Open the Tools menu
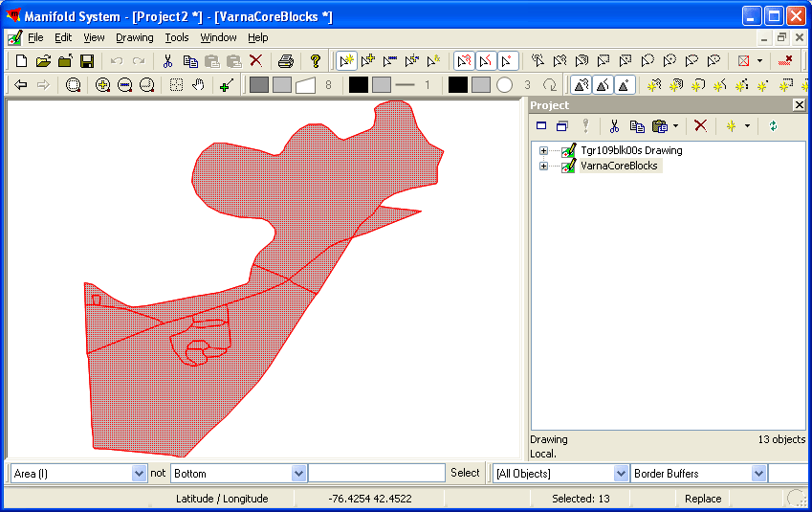 point(176,37)
